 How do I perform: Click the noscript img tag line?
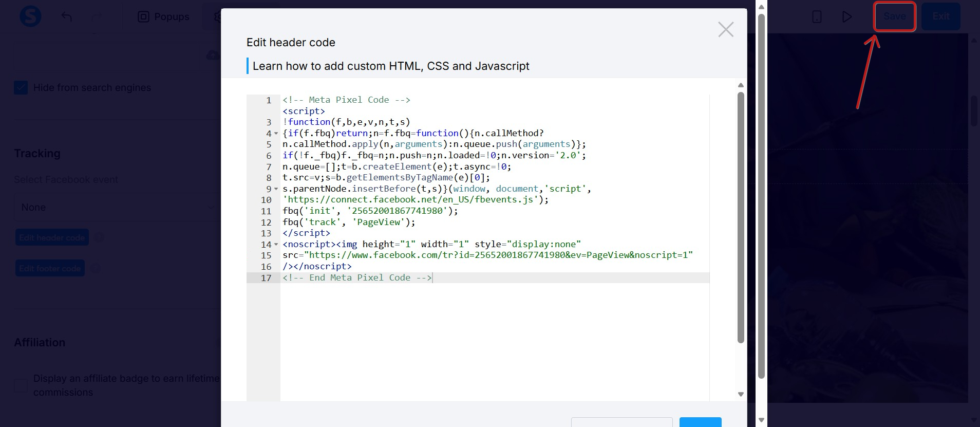[x=431, y=244]
